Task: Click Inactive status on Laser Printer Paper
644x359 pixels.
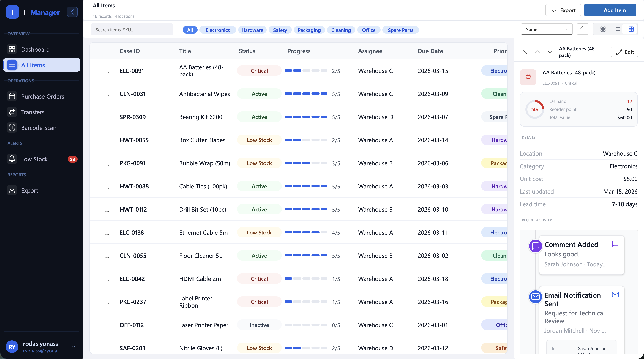Action: (x=259, y=325)
